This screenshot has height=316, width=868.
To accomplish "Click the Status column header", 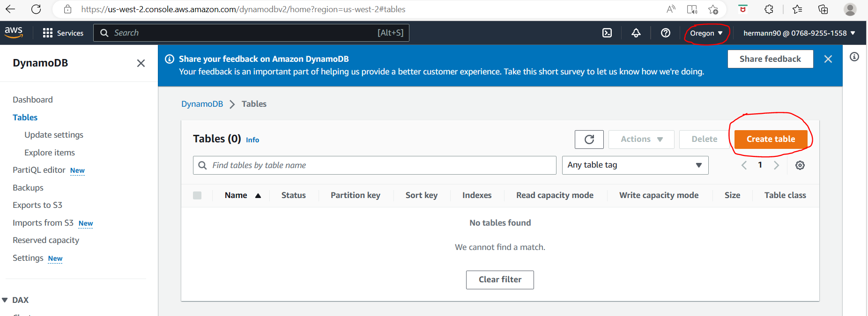I will (294, 195).
